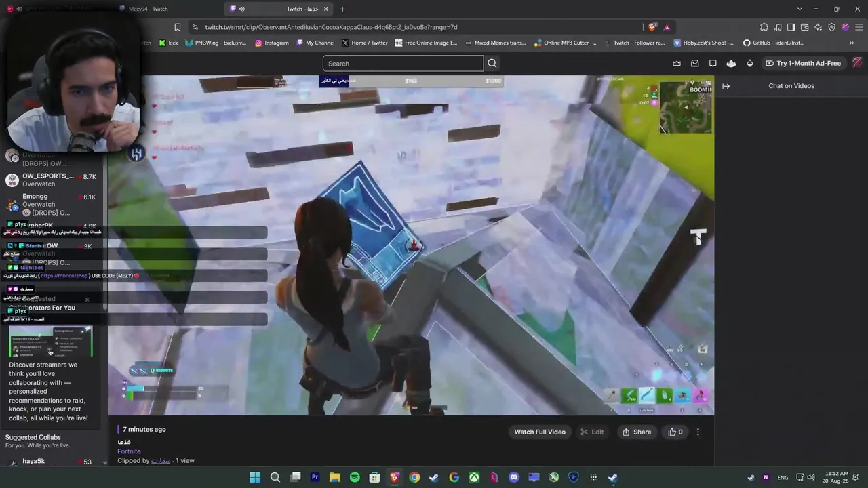Open the media playlist music-note icon
The image size is (868, 488).
click(778, 27)
